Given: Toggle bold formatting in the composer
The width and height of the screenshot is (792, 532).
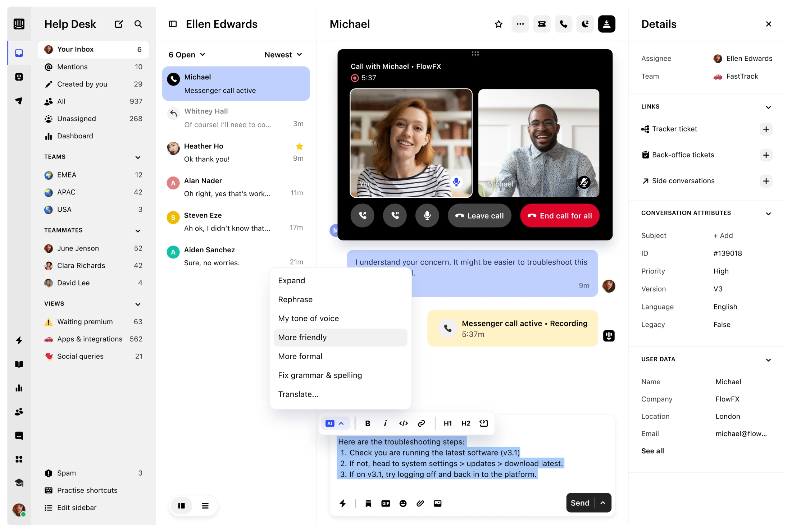Looking at the screenshot, I should click(368, 423).
